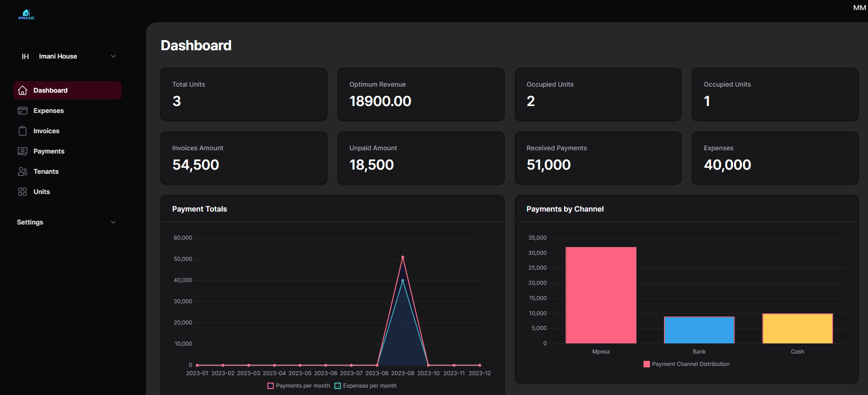Click the Expenses card icon
This screenshot has height=395, width=868.
click(x=23, y=111)
